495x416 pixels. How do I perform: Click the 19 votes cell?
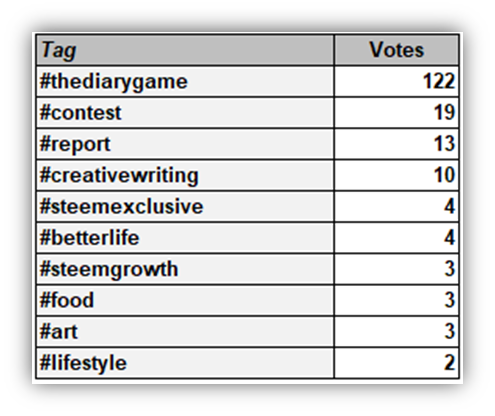[x=397, y=113]
